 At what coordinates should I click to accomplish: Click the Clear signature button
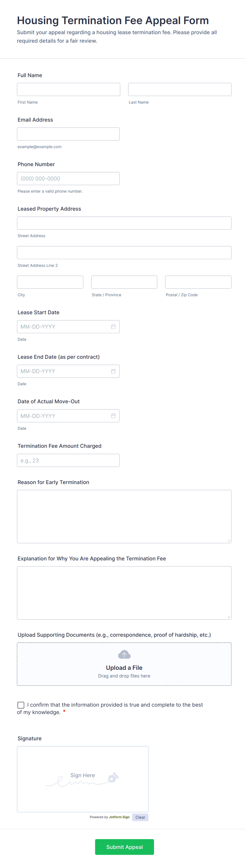pyautogui.click(x=140, y=817)
